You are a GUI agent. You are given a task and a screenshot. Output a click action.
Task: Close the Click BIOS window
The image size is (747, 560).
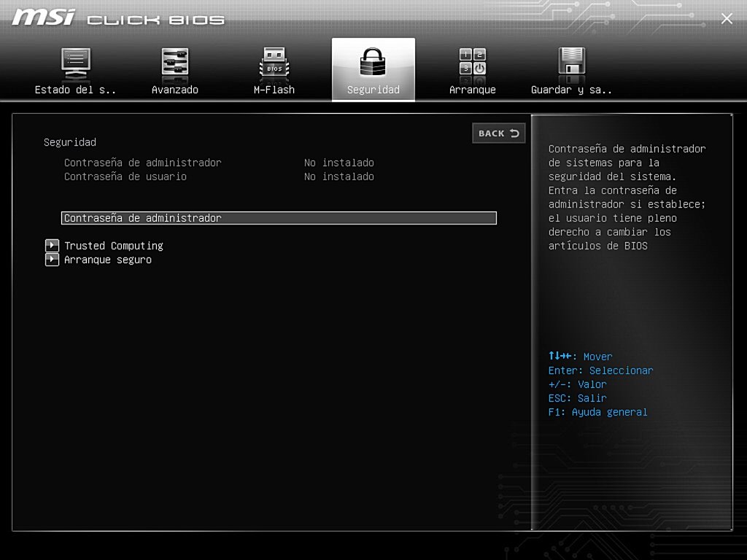(727, 18)
